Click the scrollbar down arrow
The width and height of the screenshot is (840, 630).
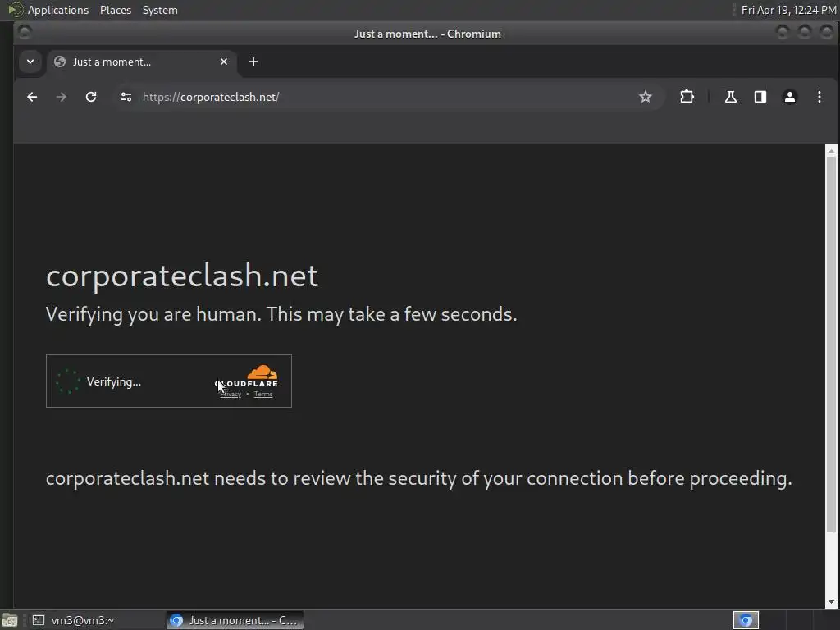click(x=831, y=602)
